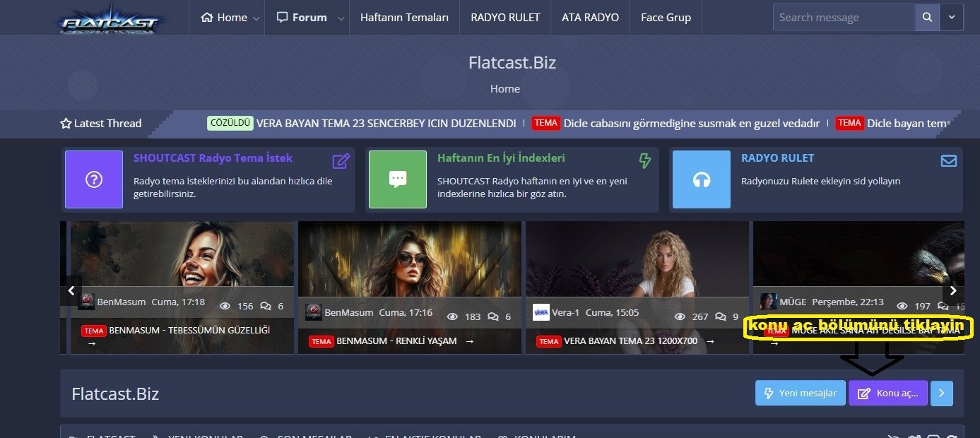The width and height of the screenshot is (980, 438).
Task: Open BENMASUM - RENKLİ YAŞAM thread title
Action: [x=396, y=341]
